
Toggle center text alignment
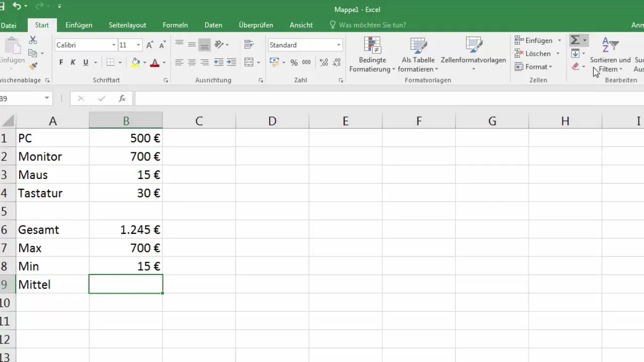click(192, 62)
